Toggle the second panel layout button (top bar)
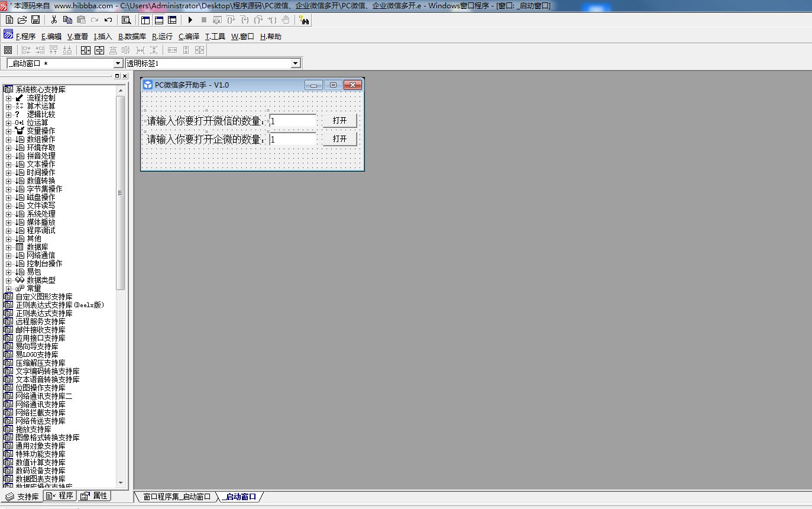Screen dimensions: 812x509 (158, 20)
